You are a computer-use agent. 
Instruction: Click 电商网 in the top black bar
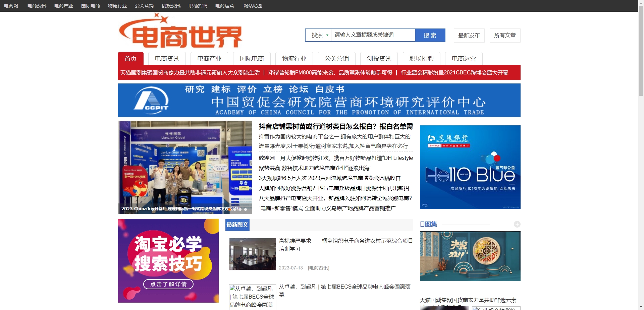[11, 6]
